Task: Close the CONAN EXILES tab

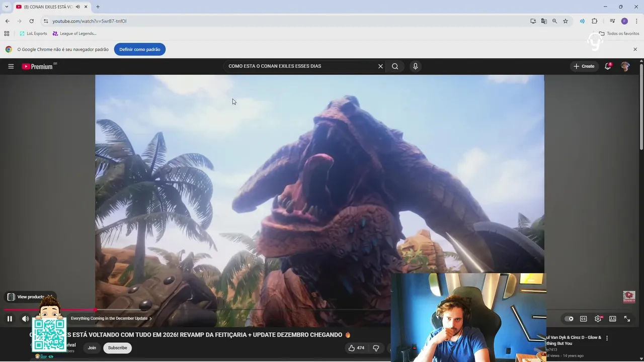Action: tap(86, 7)
